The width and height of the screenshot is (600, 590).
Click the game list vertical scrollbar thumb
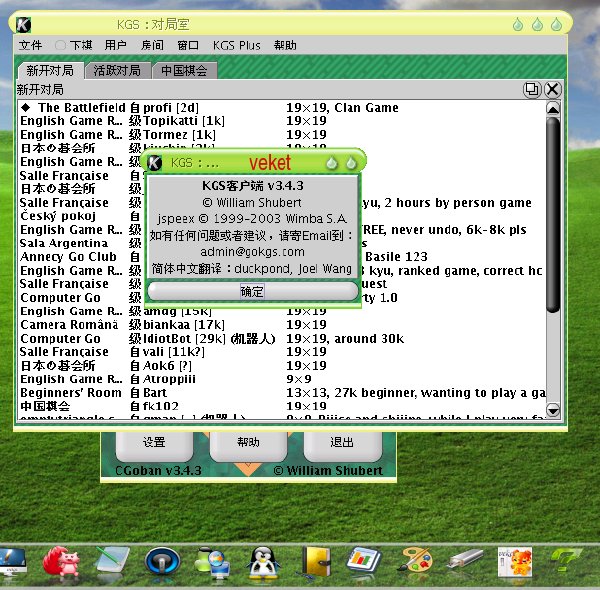[x=553, y=215]
